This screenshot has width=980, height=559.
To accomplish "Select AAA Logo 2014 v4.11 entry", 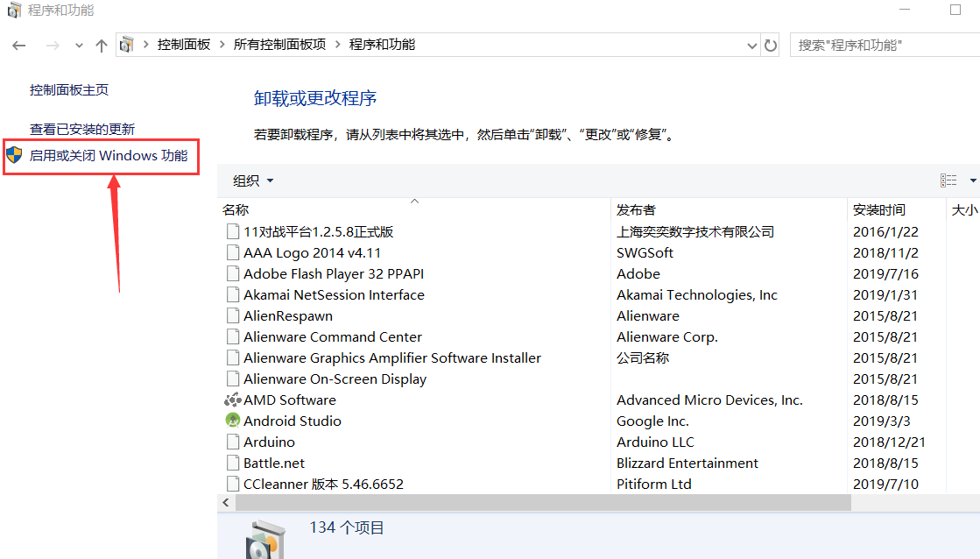I will point(312,252).
